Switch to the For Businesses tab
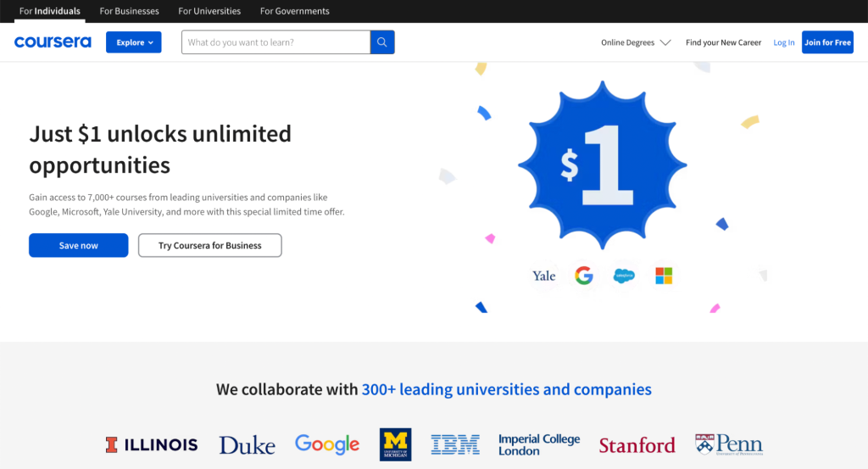This screenshot has height=469, width=868. coord(129,11)
